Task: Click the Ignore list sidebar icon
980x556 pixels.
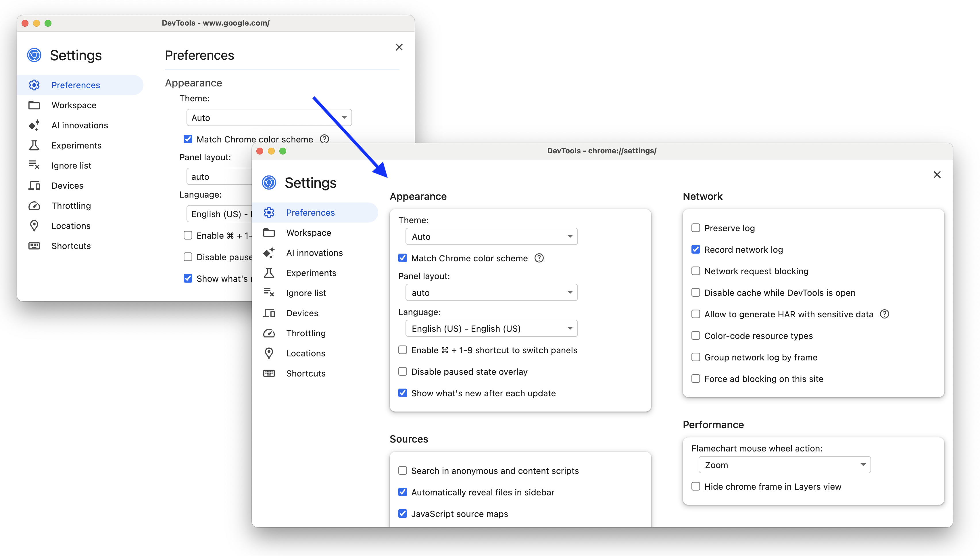Action: [268, 292]
